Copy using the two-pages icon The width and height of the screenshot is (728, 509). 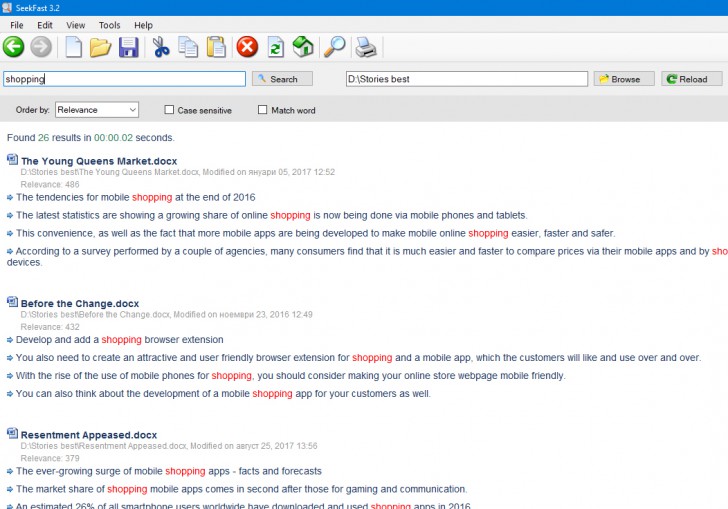coord(188,47)
